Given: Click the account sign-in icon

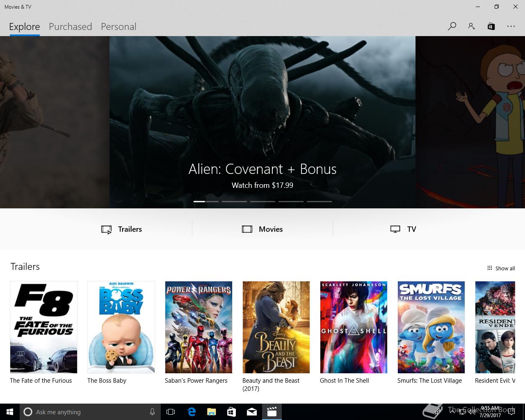Looking at the screenshot, I should click(471, 26).
